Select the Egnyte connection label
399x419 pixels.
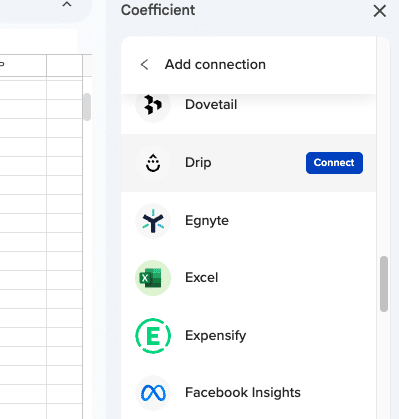[x=207, y=221]
